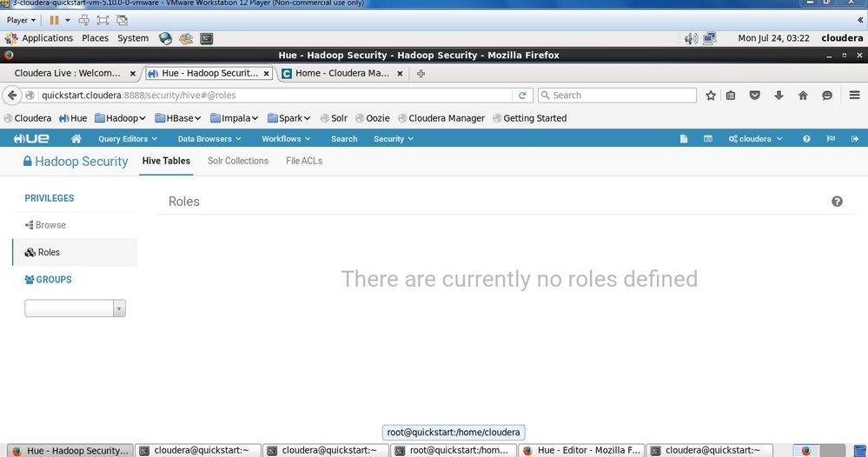868x457 pixels.
Task: Click the flag tour icon in navbar
Action: pos(831,139)
